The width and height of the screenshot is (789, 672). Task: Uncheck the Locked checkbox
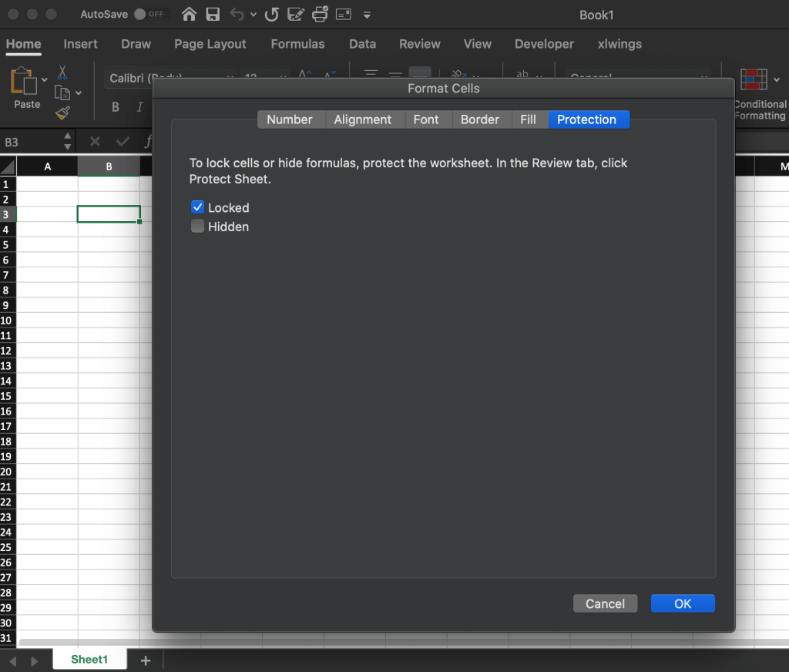tap(198, 207)
